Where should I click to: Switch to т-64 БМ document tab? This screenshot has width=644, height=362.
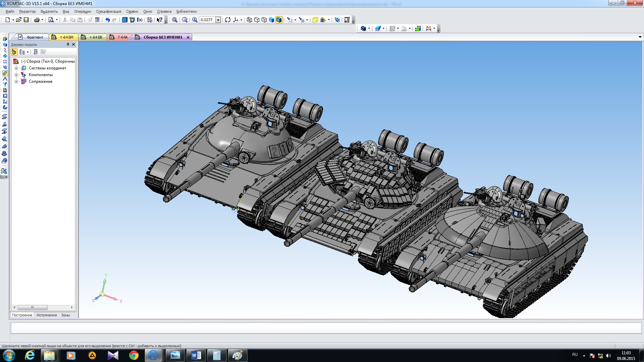click(x=63, y=37)
